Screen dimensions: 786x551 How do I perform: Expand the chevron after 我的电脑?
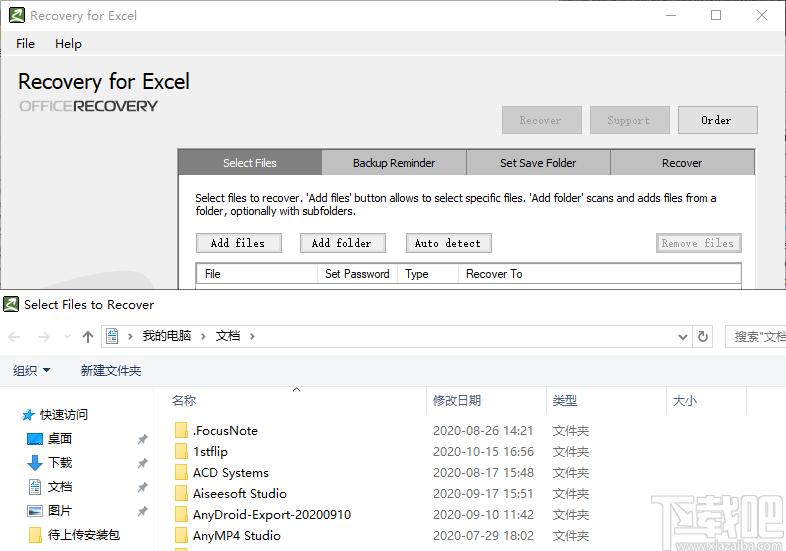tap(203, 336)
